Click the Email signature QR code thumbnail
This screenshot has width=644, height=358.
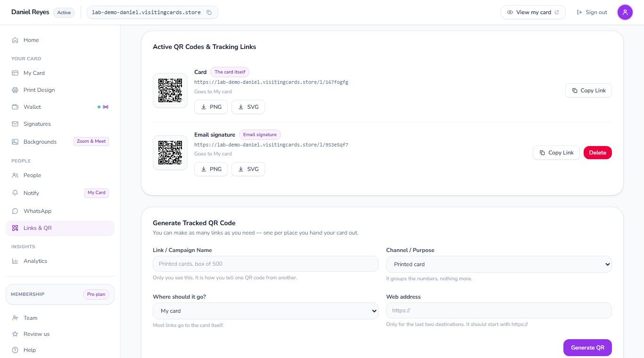pyautogui.click(x=170, y=153)
